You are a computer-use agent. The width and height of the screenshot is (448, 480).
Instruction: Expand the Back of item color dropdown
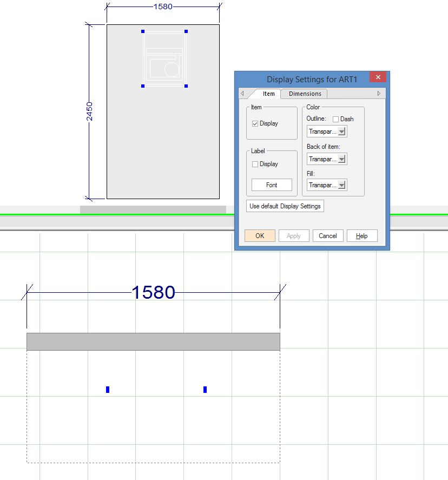tap(341, 159)
